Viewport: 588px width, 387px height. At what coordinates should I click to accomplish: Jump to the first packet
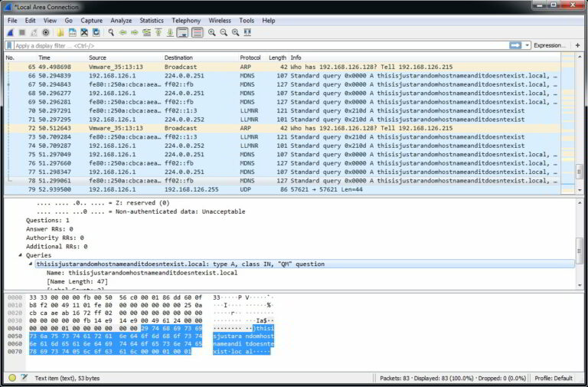tap(158, 33)
